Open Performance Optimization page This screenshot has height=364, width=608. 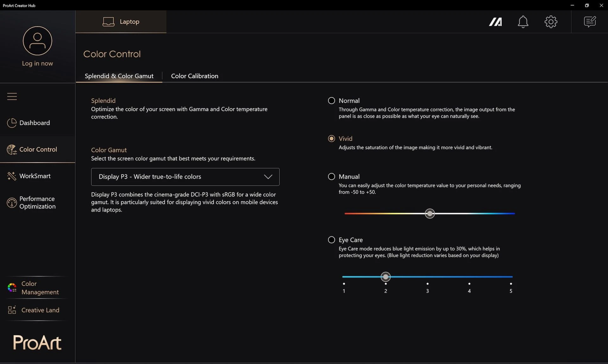[37, 203]
